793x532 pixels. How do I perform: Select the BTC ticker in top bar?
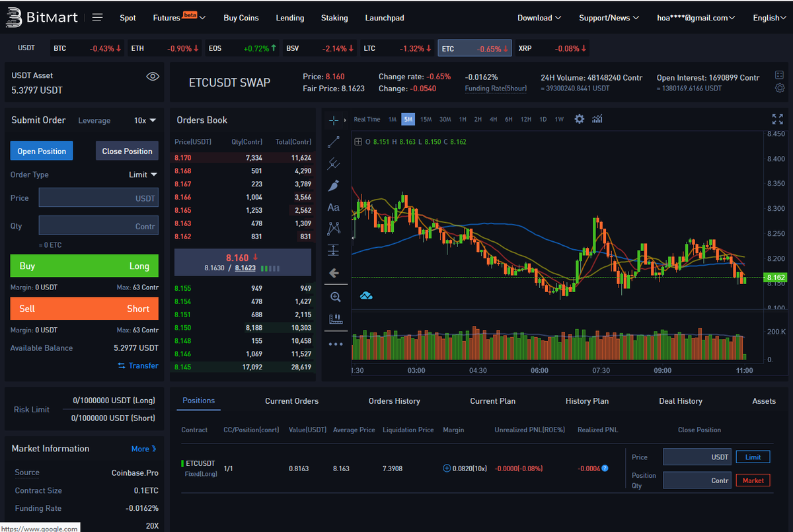87,48
